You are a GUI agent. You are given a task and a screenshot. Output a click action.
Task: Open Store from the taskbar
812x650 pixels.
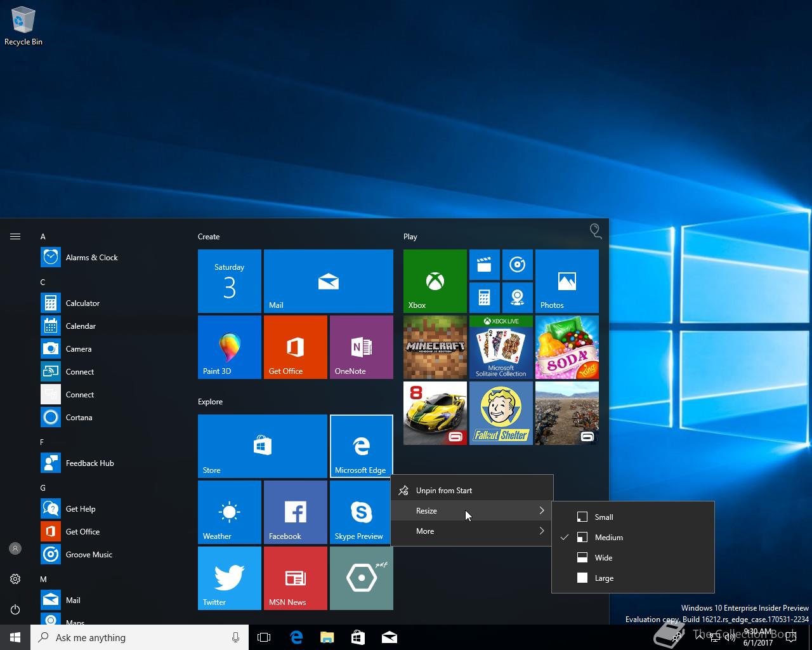tap(358, 637)
